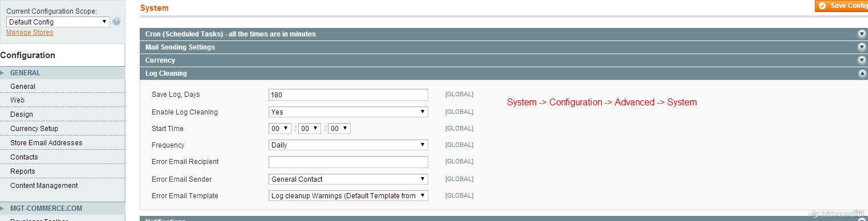Click the Mail Sending Settings header title
Image resolution: width=868 pixels, height=221 pixels.
pos(180,47)
